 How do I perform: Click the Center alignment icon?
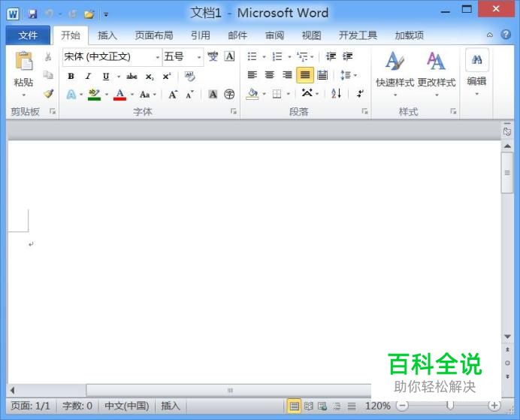pyautogui.click(x=270, y=75)
